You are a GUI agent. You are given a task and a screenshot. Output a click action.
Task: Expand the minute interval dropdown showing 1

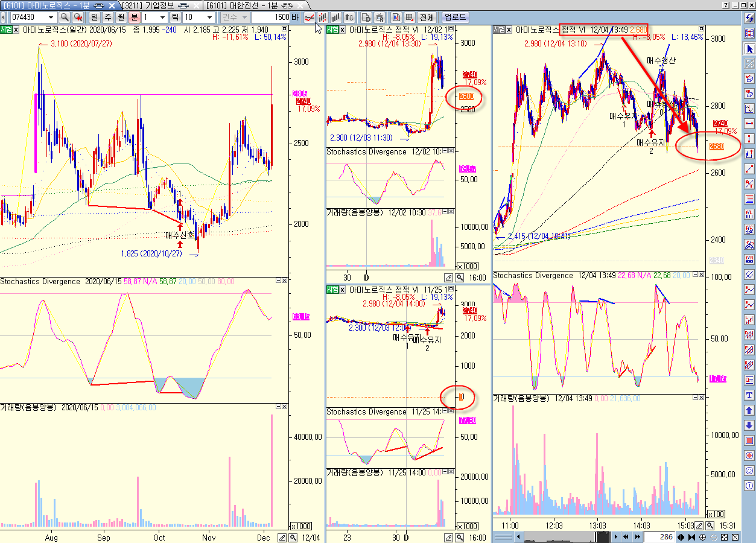pyautogui.click(x=162, y=17)
